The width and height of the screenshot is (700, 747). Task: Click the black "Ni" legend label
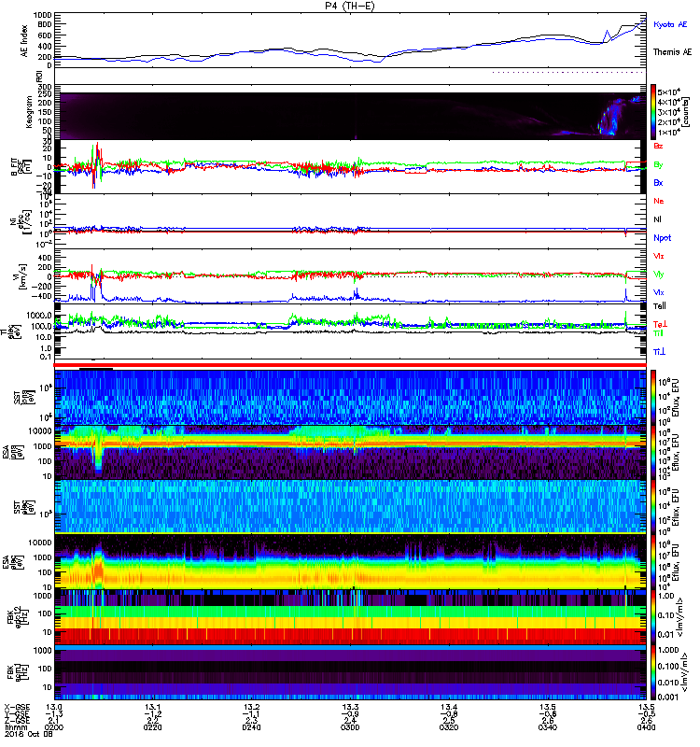click(x=657, y=219)
